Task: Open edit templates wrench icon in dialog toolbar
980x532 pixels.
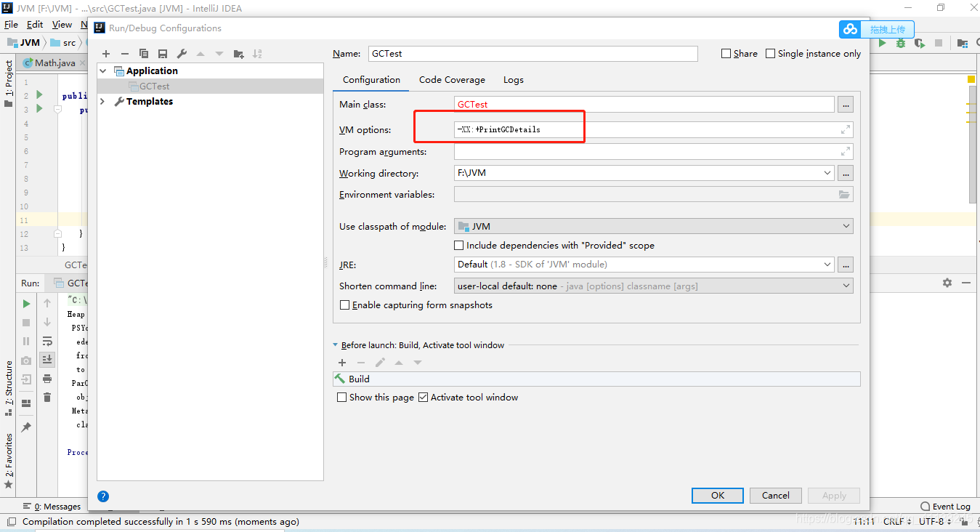Action: pos(182,54)
